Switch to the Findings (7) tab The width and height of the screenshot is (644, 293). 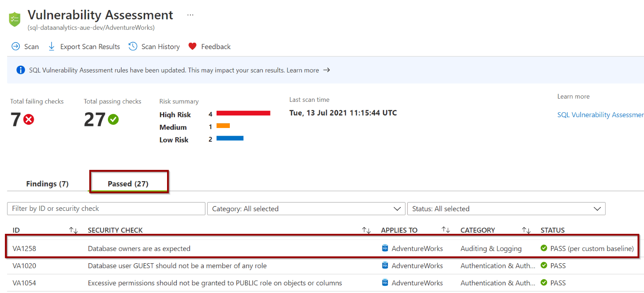(x=47, y=184)
